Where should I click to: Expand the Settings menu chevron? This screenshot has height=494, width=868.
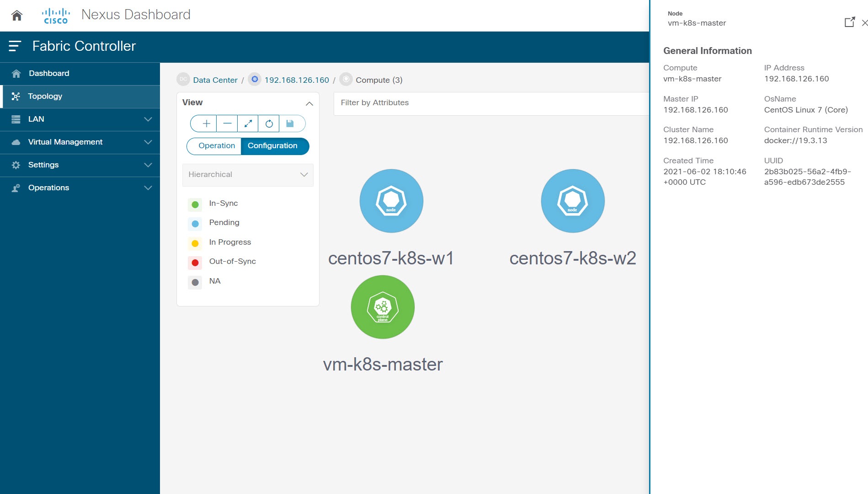click(148, 165)
